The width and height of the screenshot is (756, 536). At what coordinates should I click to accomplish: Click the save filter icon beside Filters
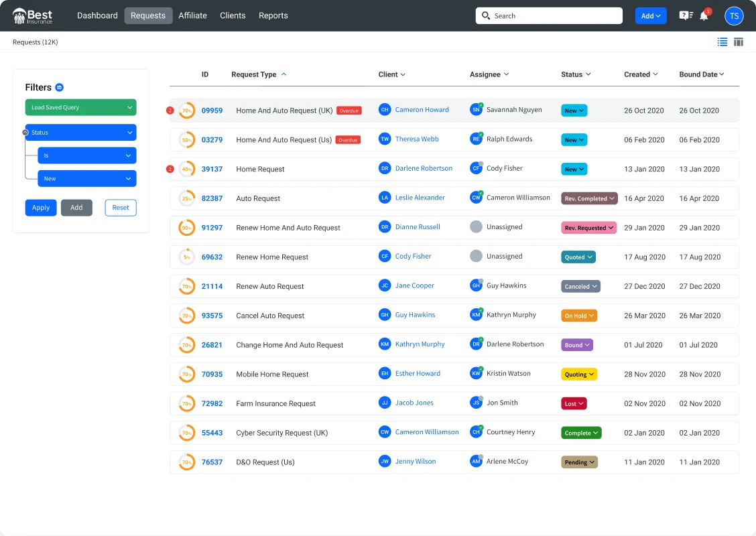(x=59, y=87)
